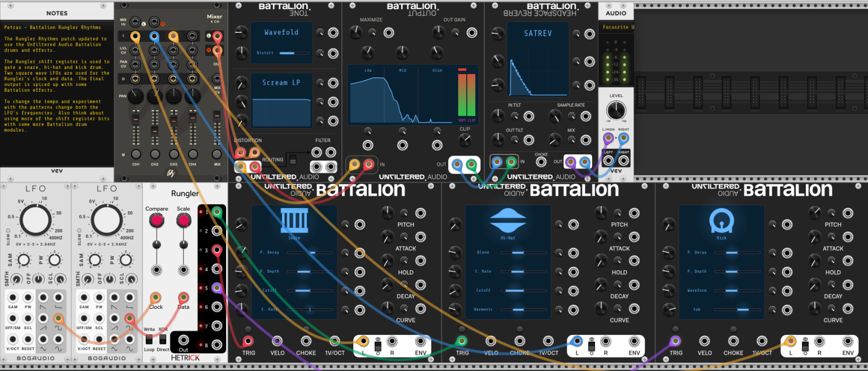This screenshot has height=371, width=868.
Task: Click the SAMPLE RATE knob on Headspace Reverb
Action: (x=555, y=116)
